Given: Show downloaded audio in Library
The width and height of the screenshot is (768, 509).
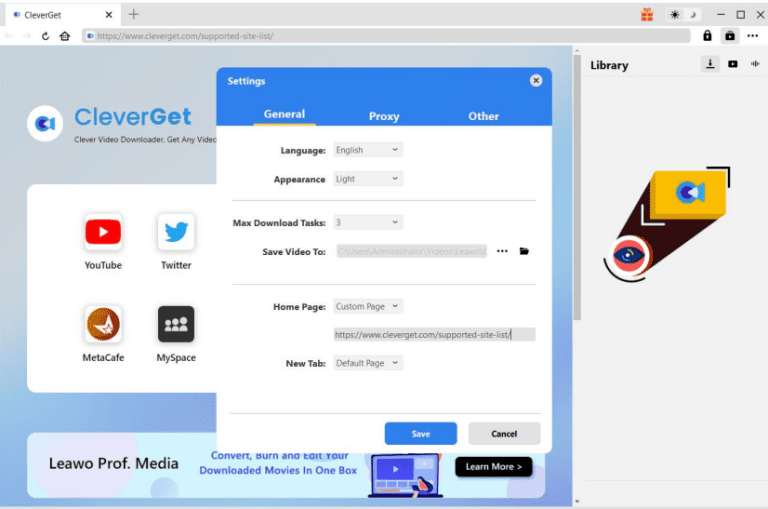Looking at the screenshot, I should tap(754, 64).
